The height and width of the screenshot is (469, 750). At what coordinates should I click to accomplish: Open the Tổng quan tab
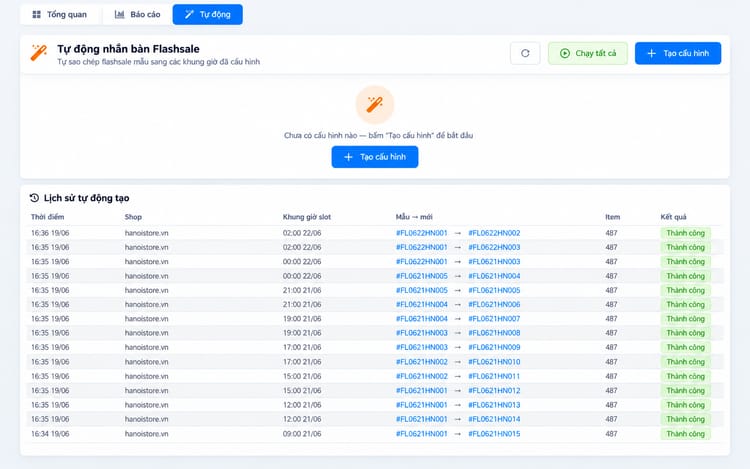pyautogui.click(x=60, y=14)
